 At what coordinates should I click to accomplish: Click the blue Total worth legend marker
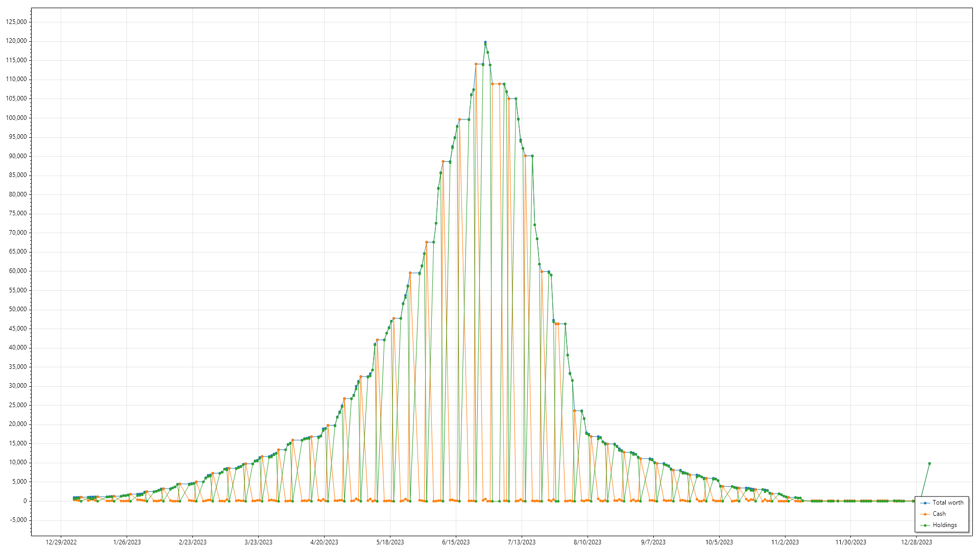(925, 503)
